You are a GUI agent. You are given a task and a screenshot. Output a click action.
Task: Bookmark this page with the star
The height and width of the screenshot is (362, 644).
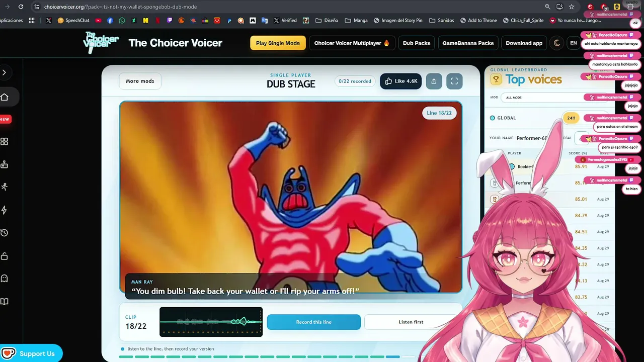[x=572, y=7]
